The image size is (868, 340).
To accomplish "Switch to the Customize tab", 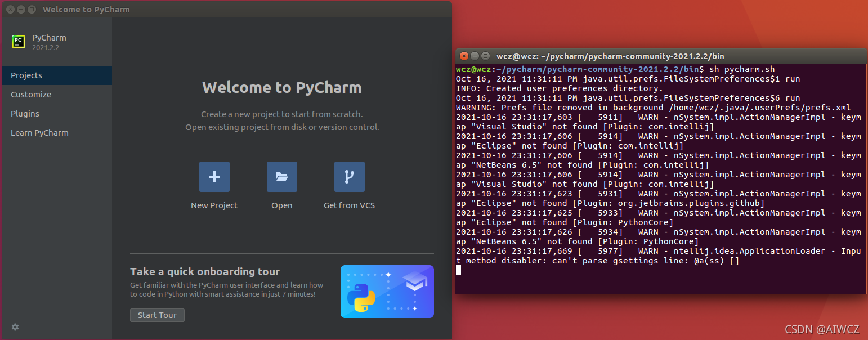I will tap(56, 95).
